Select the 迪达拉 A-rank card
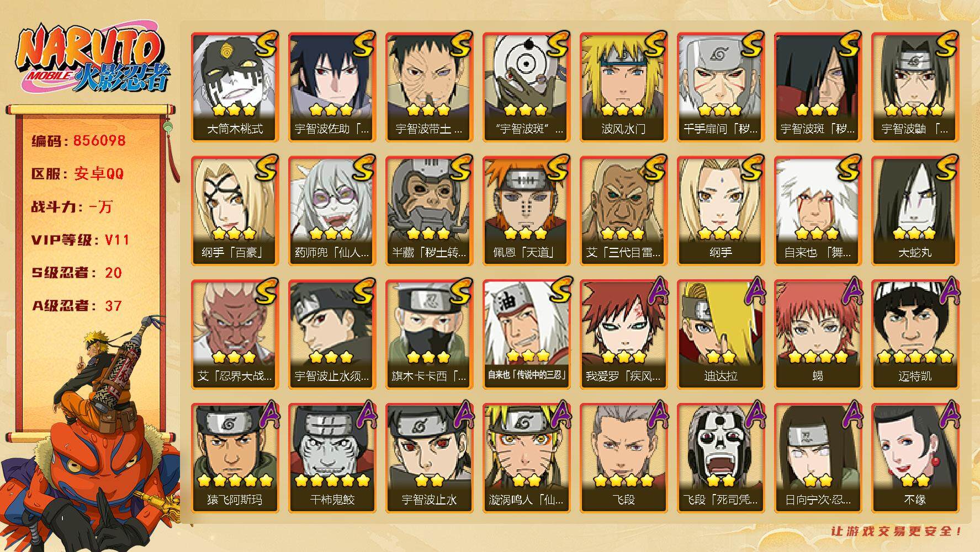The image size is (980, 552). [x=721, y=335]
